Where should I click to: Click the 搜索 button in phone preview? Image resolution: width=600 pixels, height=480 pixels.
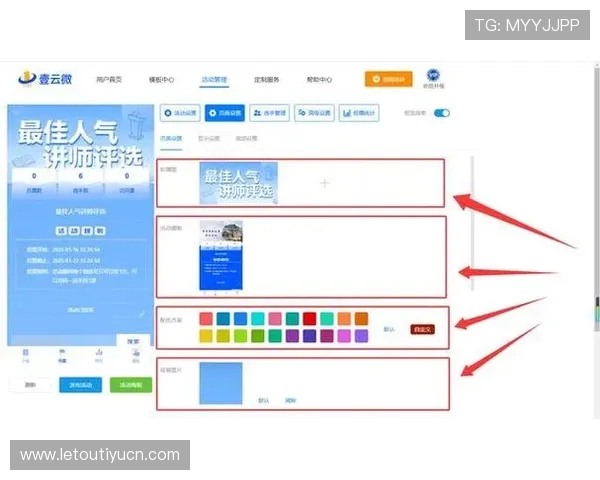(x=133, y=341)
